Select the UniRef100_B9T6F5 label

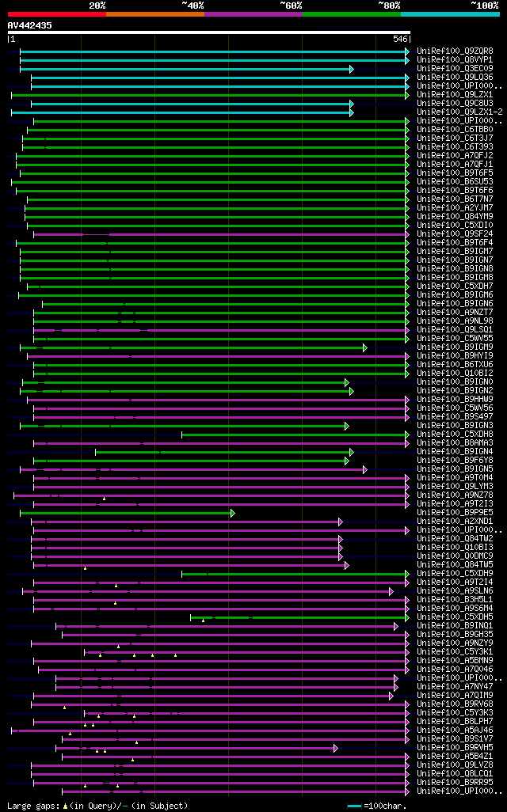click(x=456, y=173)
